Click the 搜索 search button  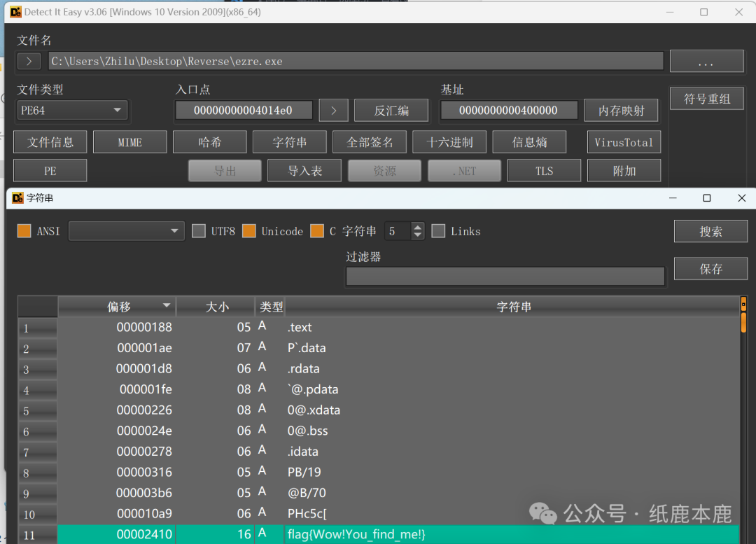point(710,232)
